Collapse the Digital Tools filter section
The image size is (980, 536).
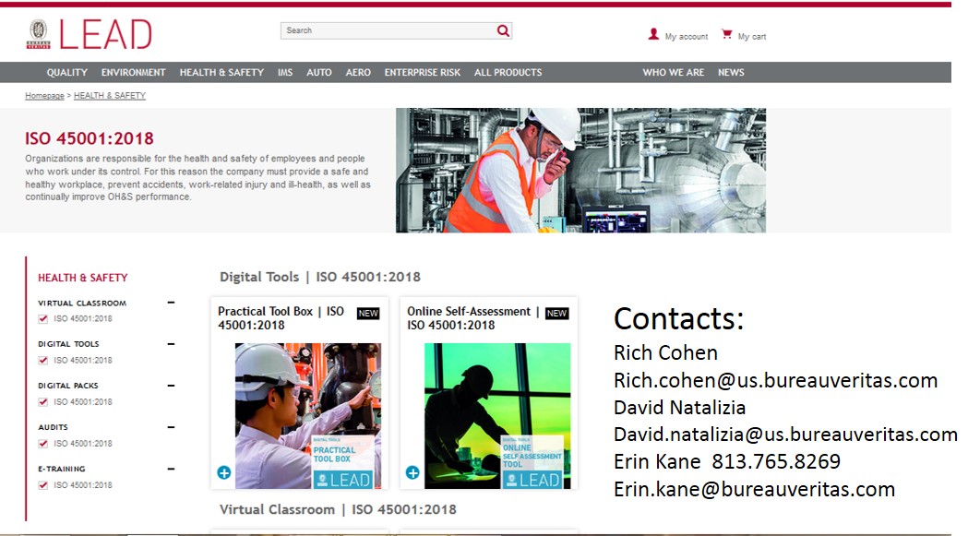click(171, 344)
